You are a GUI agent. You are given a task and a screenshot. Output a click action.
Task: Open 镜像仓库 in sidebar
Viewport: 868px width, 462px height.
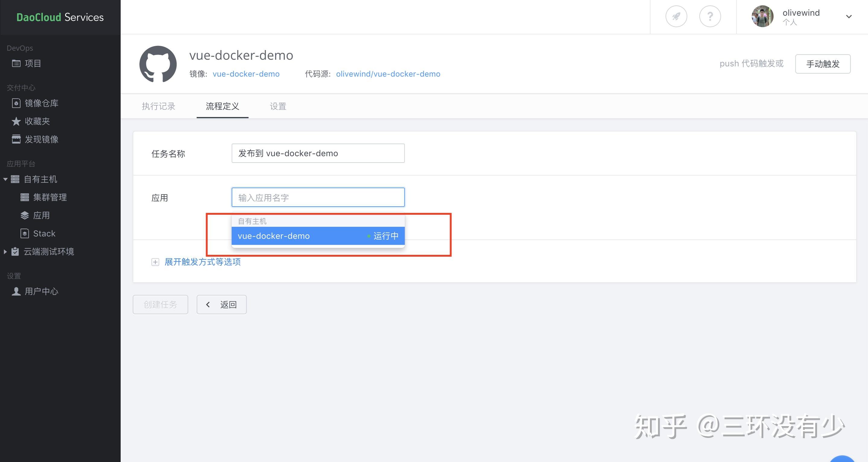[41, 103]
